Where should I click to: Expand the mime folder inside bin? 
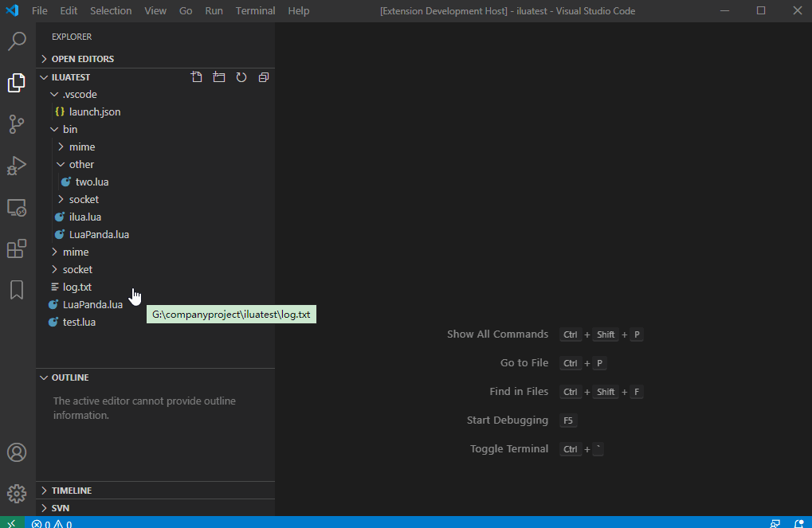155,147
